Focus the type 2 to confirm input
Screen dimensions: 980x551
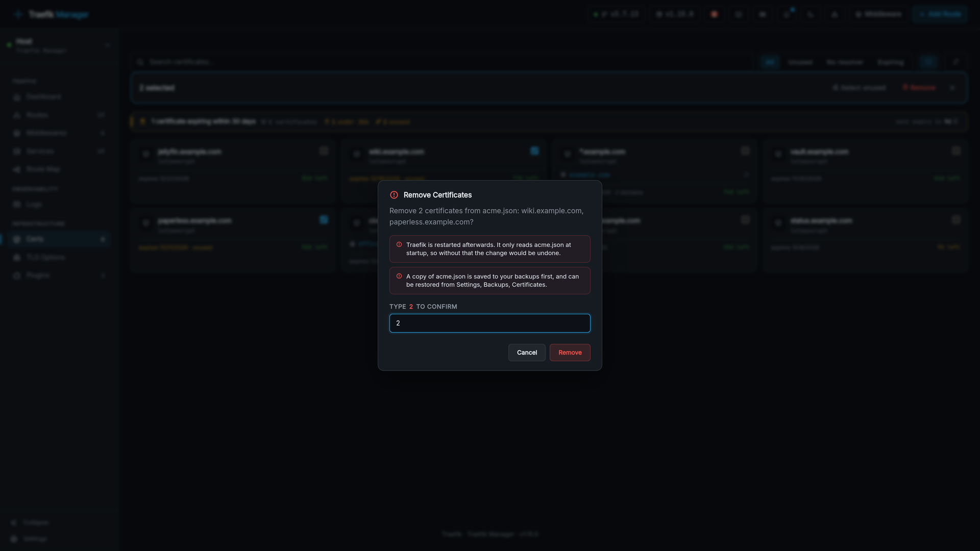click(490, 323)
